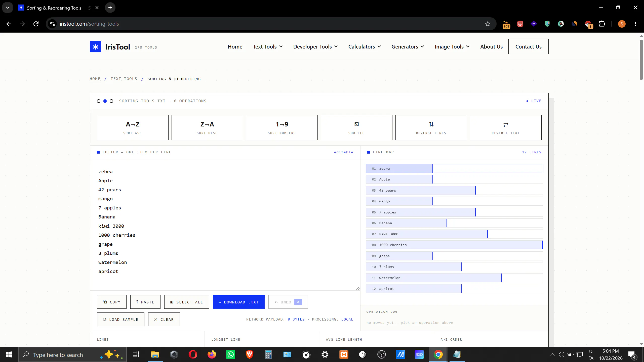This screenshot has height=362, width=644.
Task: Paste text into the editor
Action: coord(145,302)
